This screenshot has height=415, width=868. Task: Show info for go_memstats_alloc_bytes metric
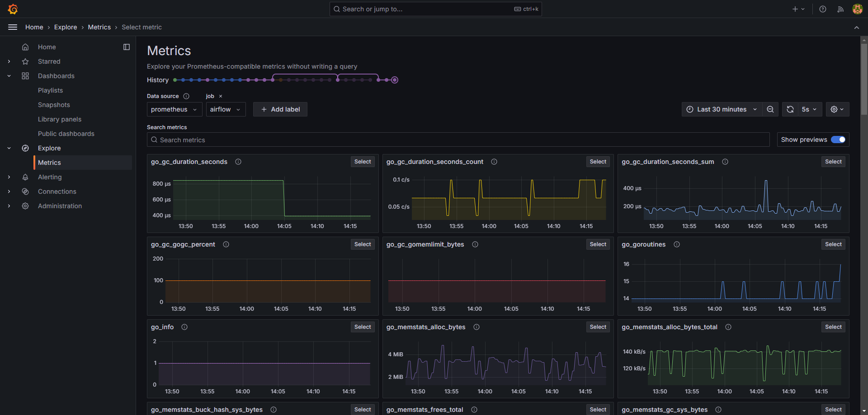tap(476, 327)
